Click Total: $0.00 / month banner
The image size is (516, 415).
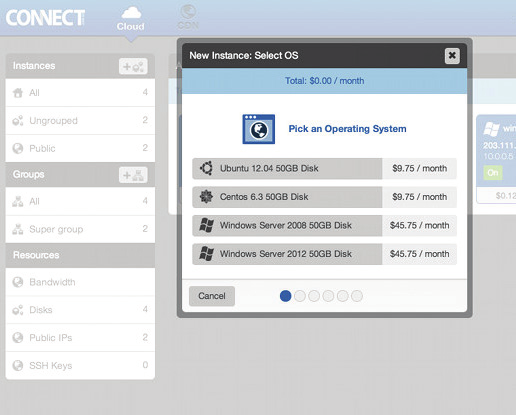[x=324, y=81]
